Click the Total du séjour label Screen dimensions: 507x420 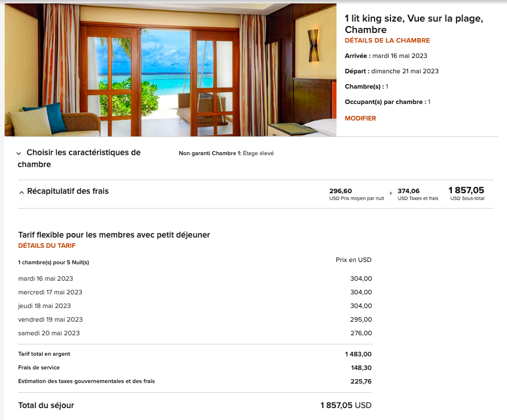coord(46,405)
